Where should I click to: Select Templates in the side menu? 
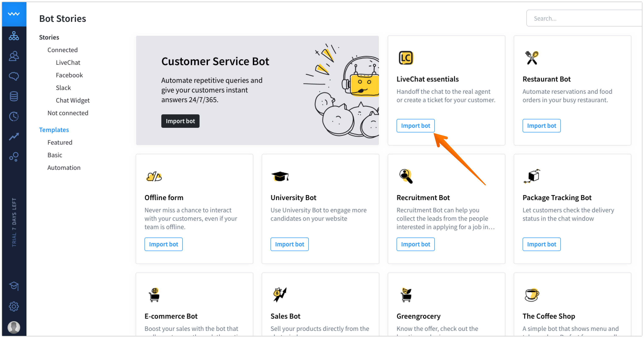pos(54,130)
